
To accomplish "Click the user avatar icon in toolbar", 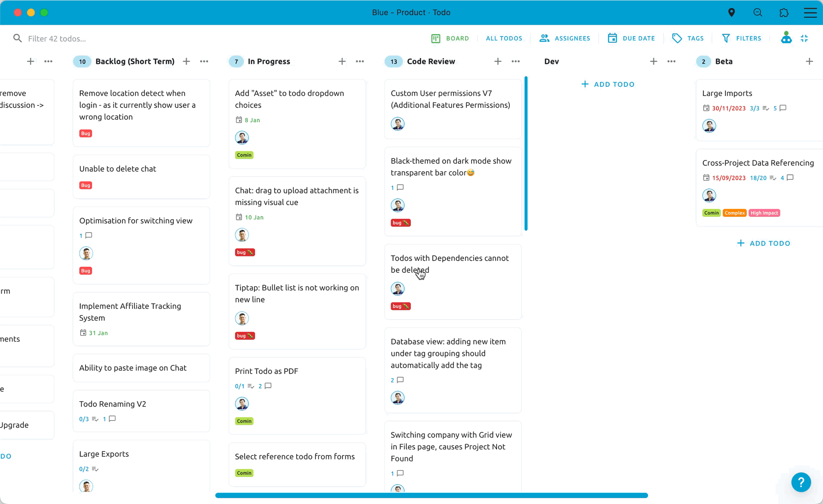I will [786, 38].
